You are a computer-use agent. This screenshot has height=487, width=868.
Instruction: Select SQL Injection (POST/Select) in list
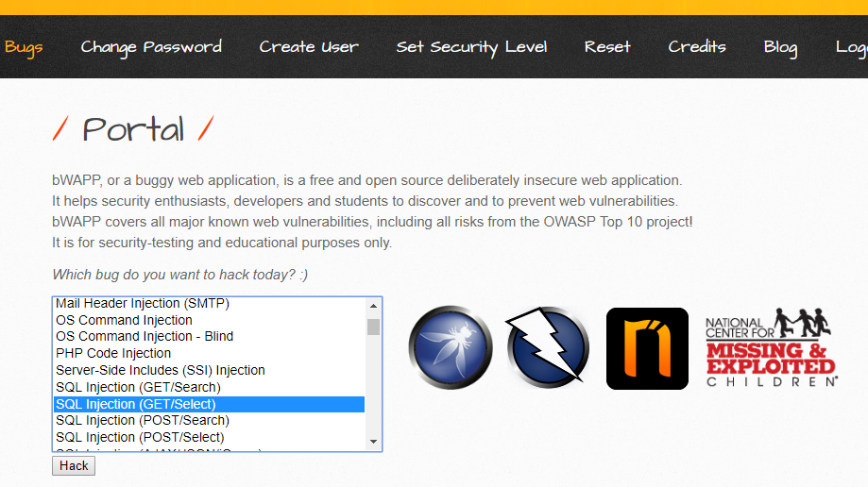[209, 437]
